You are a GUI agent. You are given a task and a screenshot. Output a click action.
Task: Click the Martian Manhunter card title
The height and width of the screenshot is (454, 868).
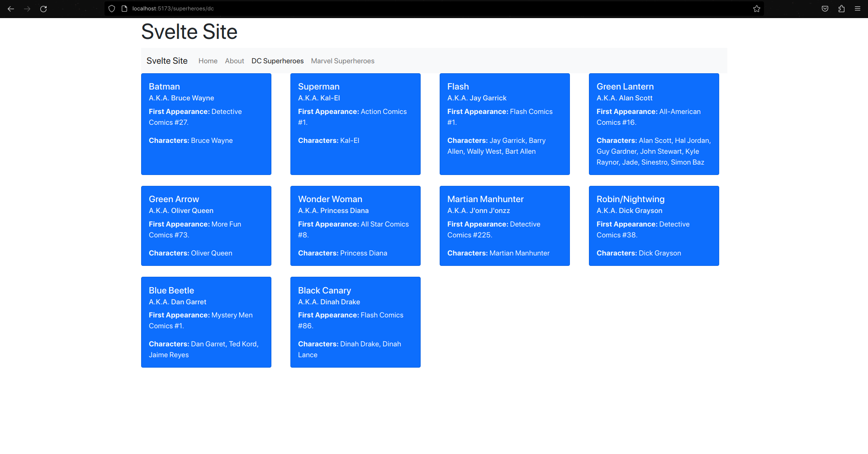pos(485,199)
